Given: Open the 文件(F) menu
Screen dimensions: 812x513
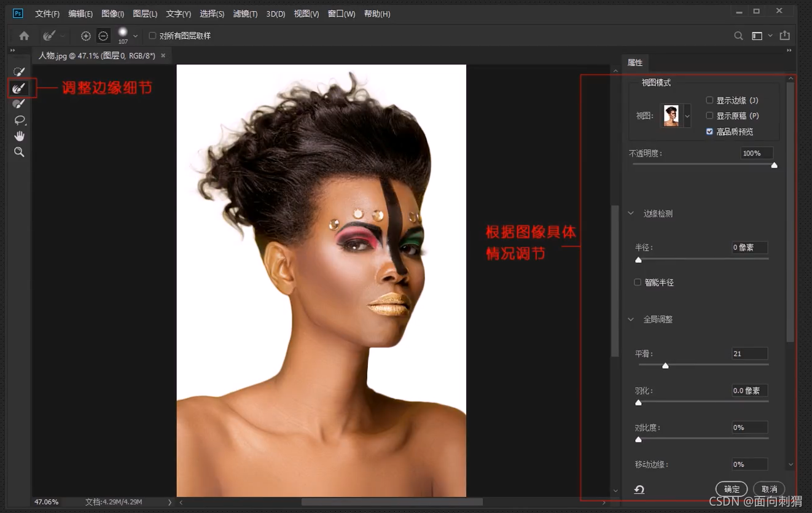Looking at the screenshot, I should pos(47,14).
